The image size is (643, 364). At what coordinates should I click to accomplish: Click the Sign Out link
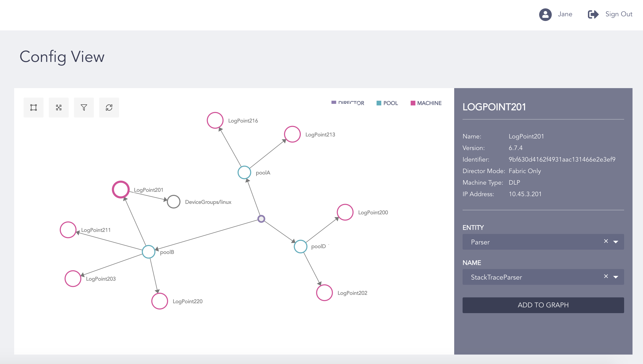[x=619, y=14]
